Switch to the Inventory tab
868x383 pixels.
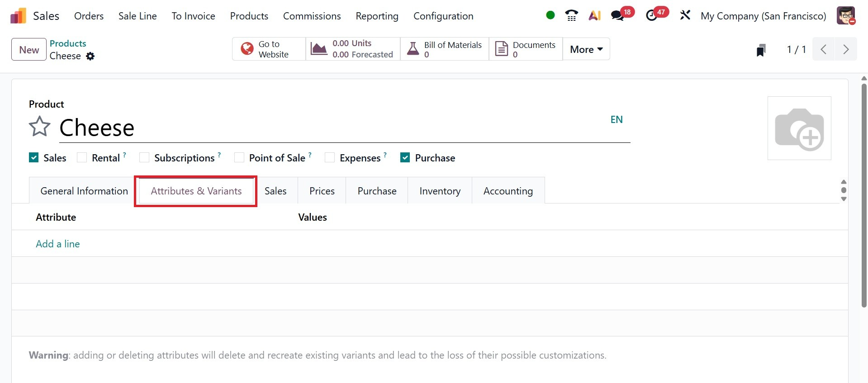(x=440, y=191)
